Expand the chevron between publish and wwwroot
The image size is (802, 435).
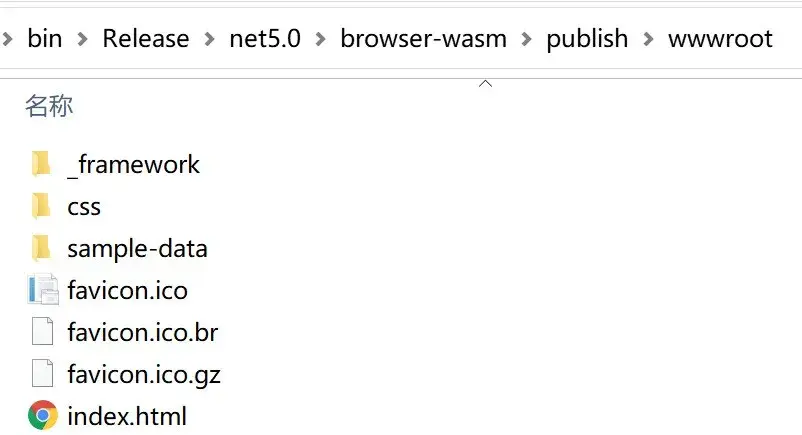point(648,39)
